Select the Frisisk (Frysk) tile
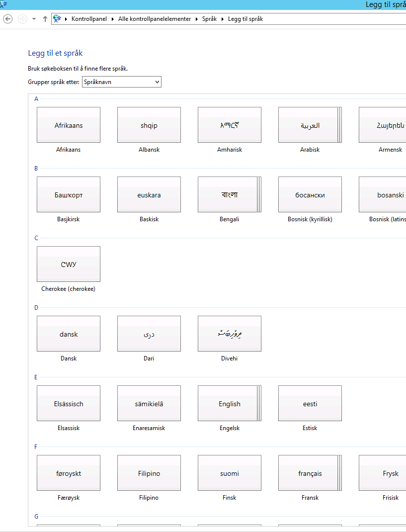This screenshot has width=406, height=532. (x=383, y=473)
